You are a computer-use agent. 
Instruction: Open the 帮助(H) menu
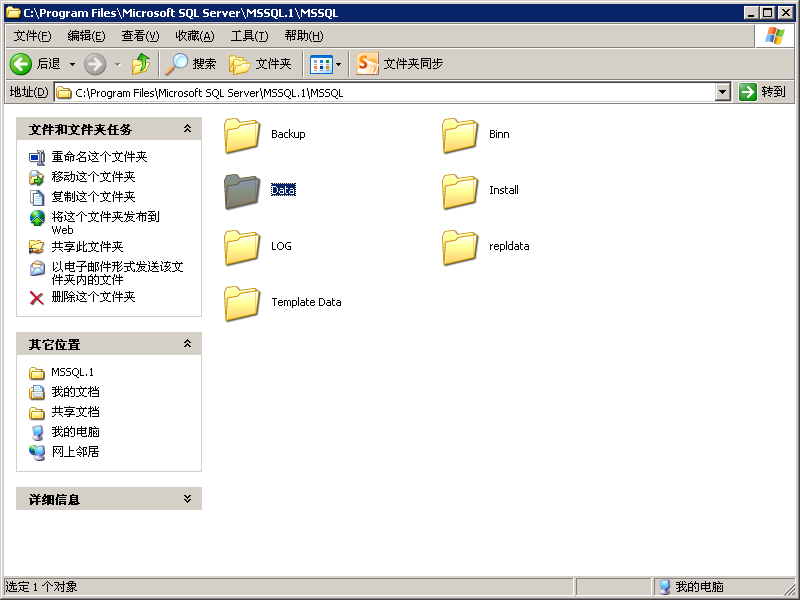304,36
